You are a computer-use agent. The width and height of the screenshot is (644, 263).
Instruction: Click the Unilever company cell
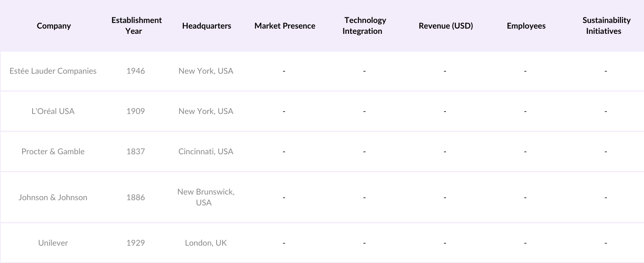click(x=53, y=243)
